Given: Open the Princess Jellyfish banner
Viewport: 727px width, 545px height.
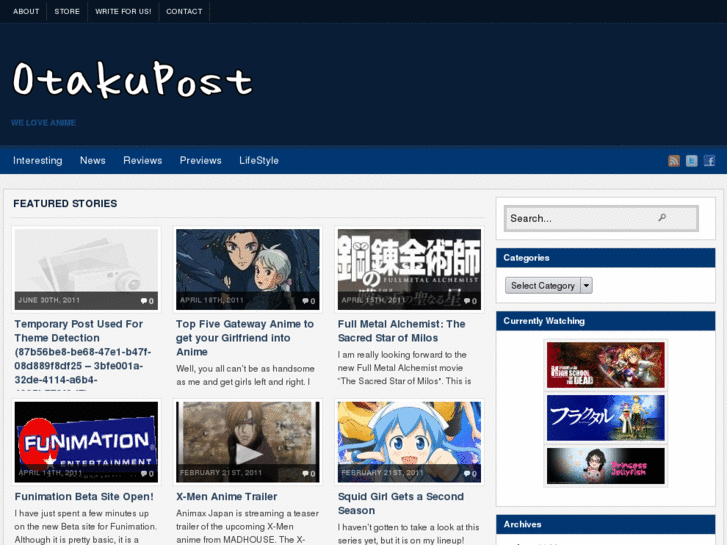Looking at the screenshot, I should tap(606, 466).
